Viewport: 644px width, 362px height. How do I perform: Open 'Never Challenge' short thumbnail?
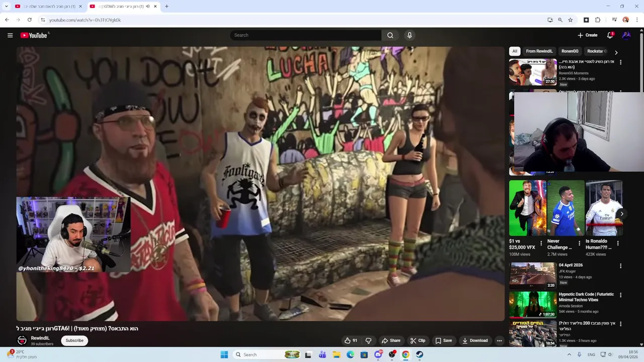click(x=566, y=208)
